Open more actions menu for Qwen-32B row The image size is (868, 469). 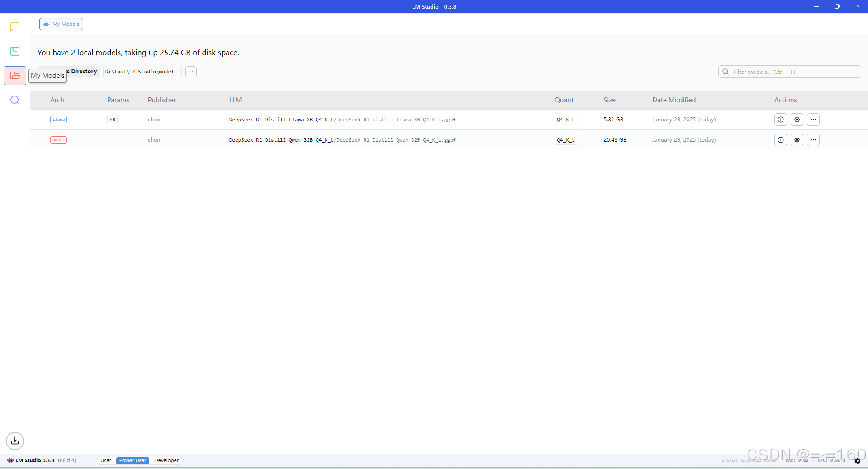813,140
